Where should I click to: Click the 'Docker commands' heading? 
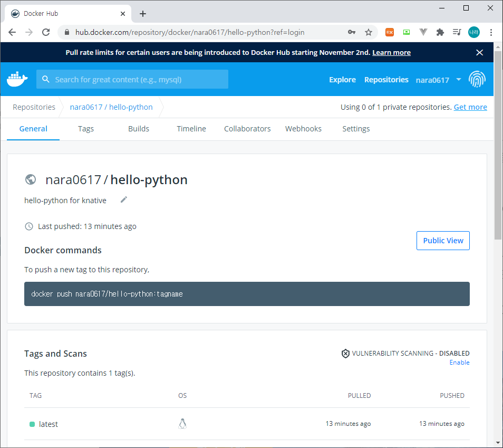click(x=63, y=250)
